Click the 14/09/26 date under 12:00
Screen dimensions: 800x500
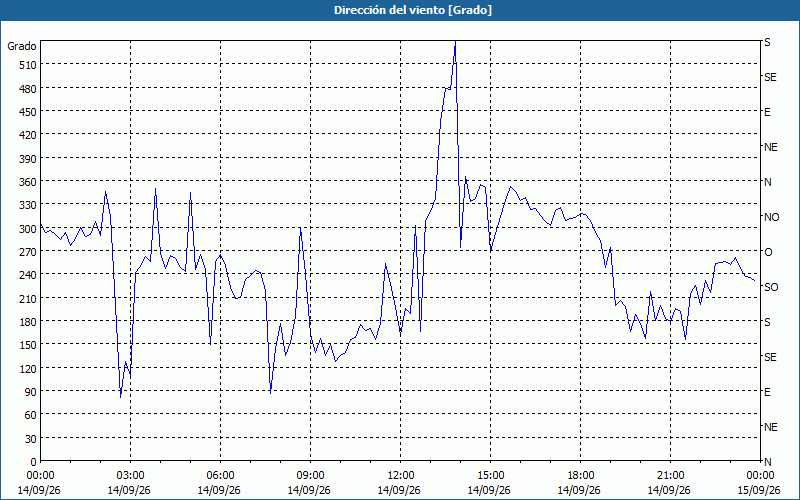pyautogui.click(x=399, y=490)
